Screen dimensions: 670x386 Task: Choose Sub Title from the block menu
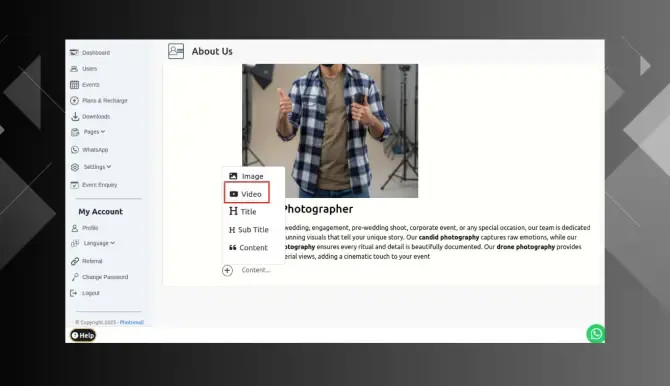pyautogui.click(x=253, y=230)
